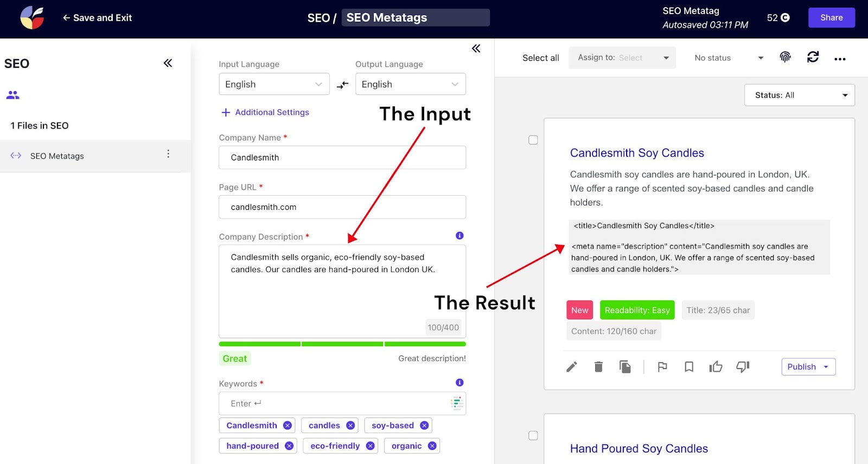Swap input and output languages
The width and height of the screenshot is (868, 464).
tap(342, 85)
